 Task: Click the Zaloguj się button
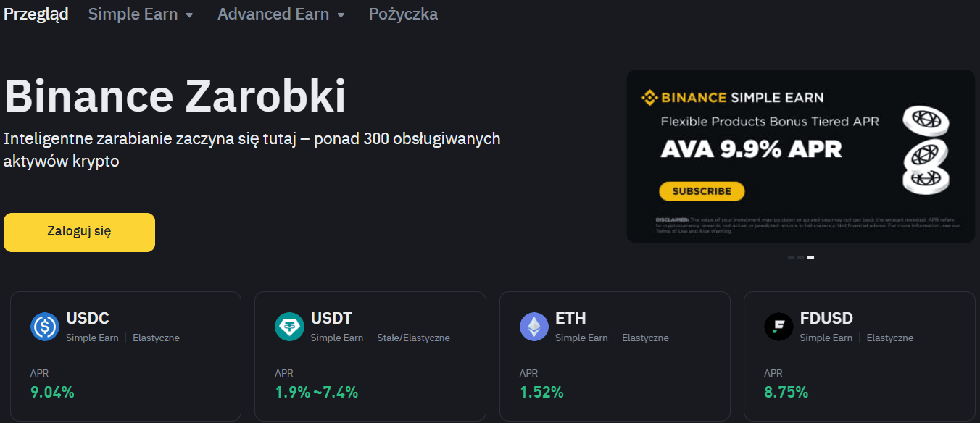coord(79,233)
